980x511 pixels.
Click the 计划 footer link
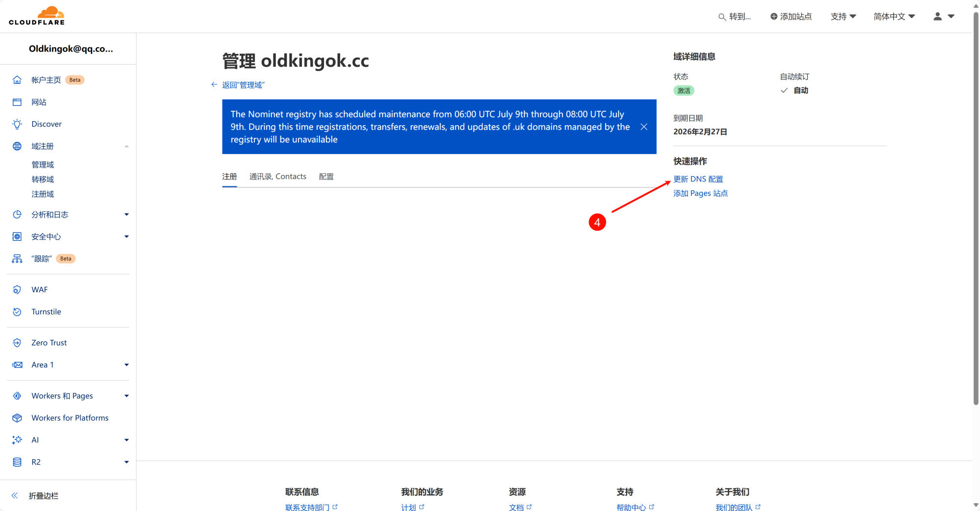pyautogui.click(x=409, y=507)
